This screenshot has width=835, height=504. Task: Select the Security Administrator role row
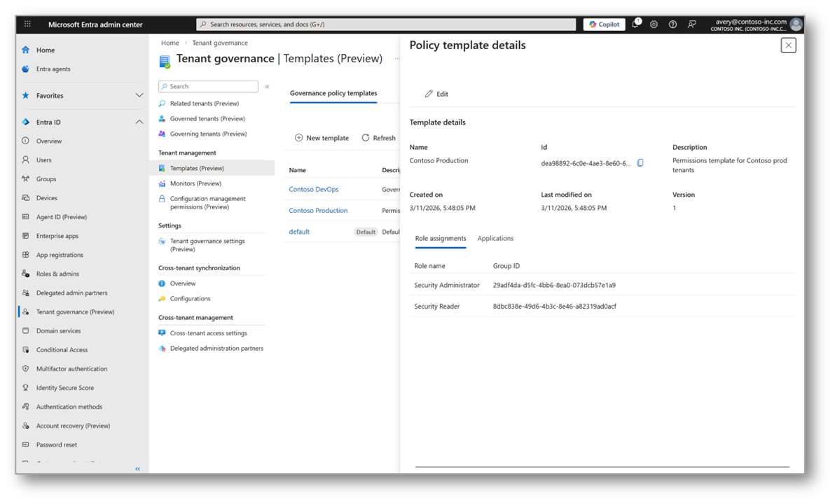[x=603, y=286]
